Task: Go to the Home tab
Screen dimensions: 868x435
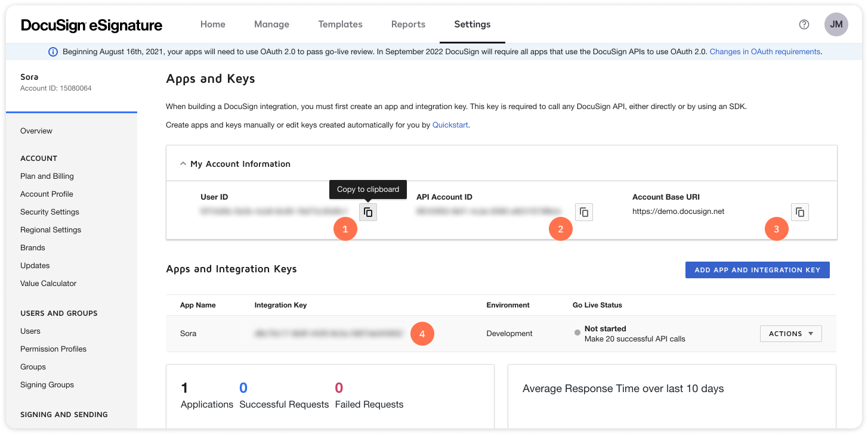Action: (x=213, y=24)
